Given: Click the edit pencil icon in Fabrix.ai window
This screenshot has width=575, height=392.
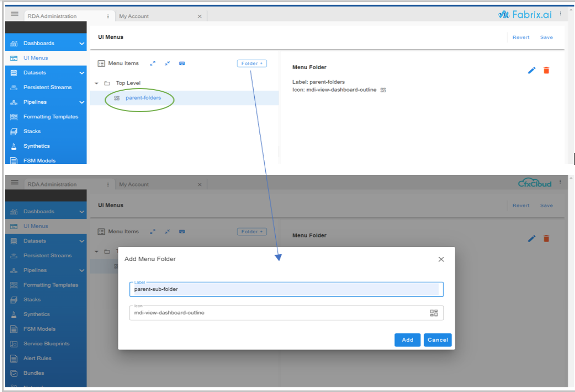Looking at the screenshot, I should point(531,70).
